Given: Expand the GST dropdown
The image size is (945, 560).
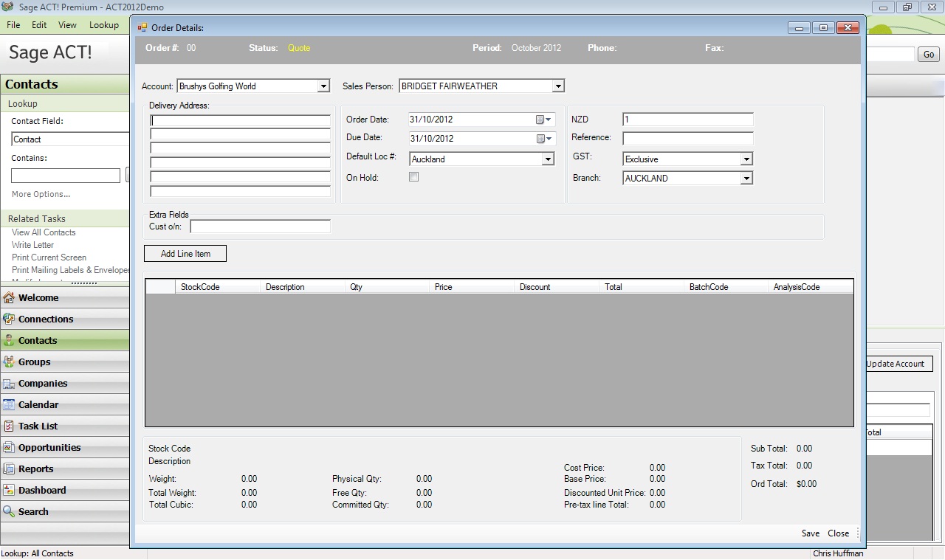Looking at the screenshot, I should point(746,159).
